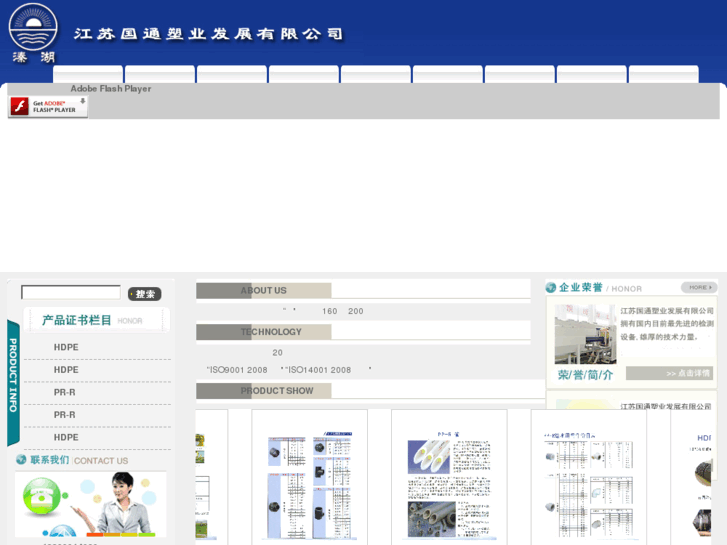Click globe icon beside 企业荣誉
727x545 pixels.
551,288
